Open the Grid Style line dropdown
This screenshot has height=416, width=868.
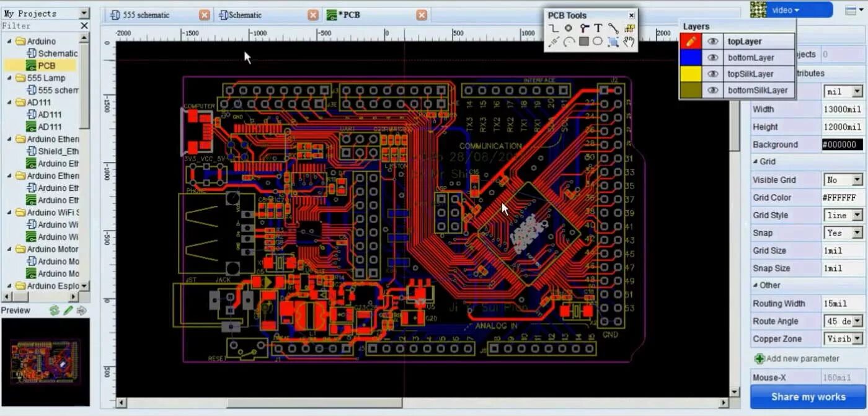click(857, 215)
